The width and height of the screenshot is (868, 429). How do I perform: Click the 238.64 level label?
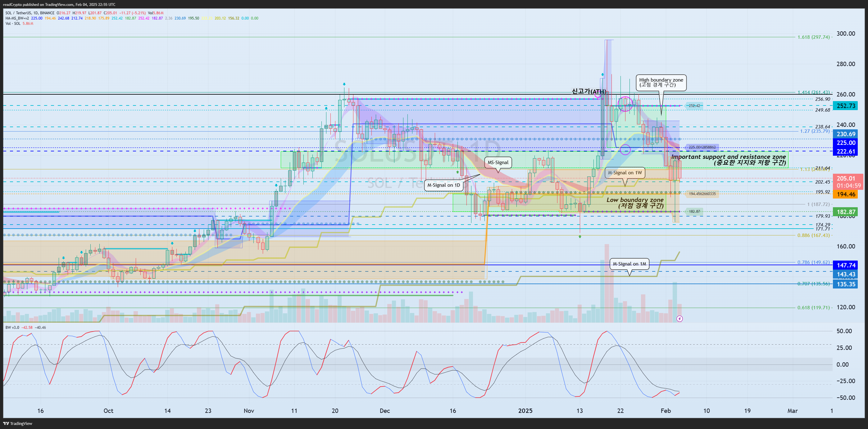[x=823, y=127]
